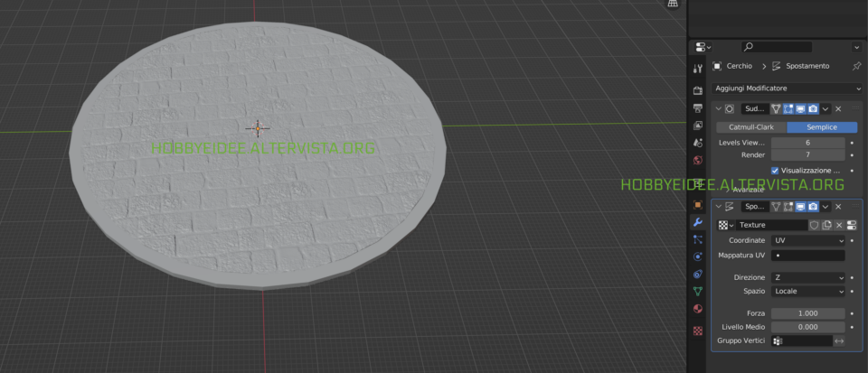Open the Coordinate UV dropdown

tap(808, 241)
